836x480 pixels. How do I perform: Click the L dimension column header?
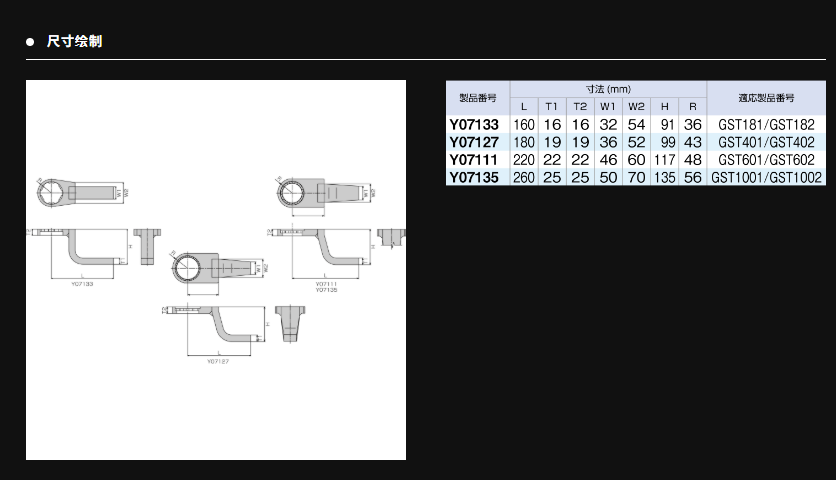[x=524, y=107]
